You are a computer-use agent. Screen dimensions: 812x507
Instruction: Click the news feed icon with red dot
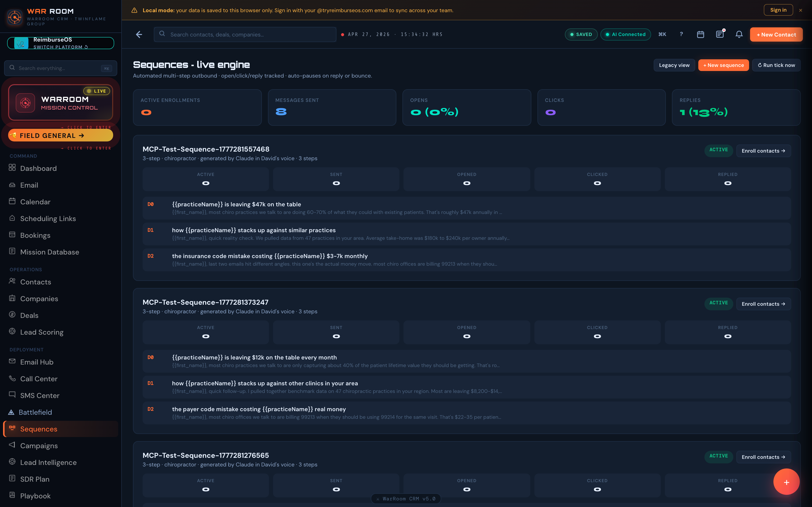[x=720, y=34]
